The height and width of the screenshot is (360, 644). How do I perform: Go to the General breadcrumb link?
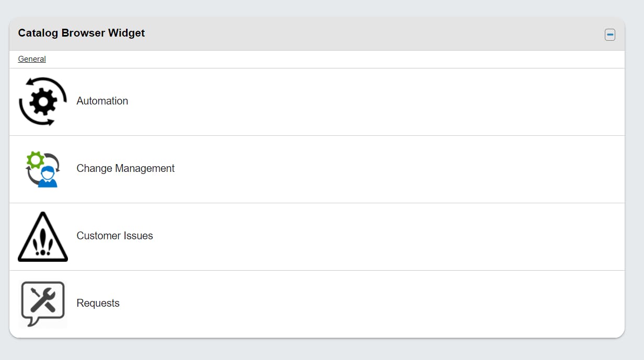[x=32, y=59]
